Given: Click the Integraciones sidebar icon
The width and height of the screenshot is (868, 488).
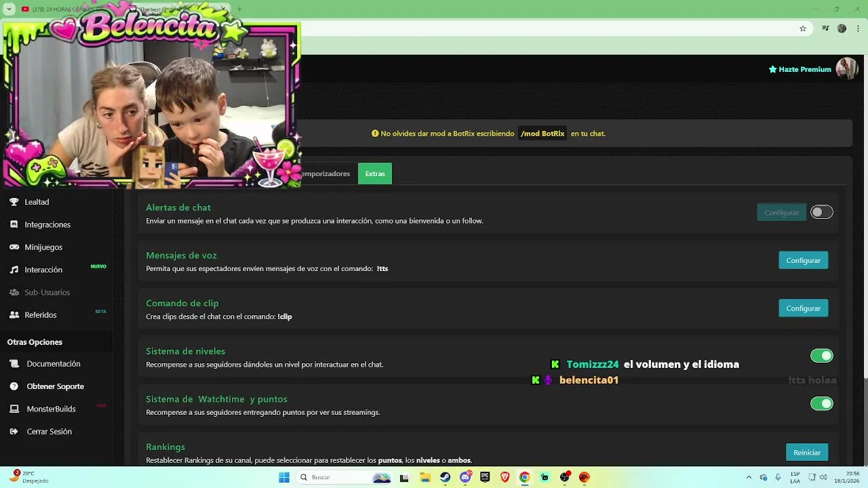Looking at the screenshot, I should (x=14, y=224).
